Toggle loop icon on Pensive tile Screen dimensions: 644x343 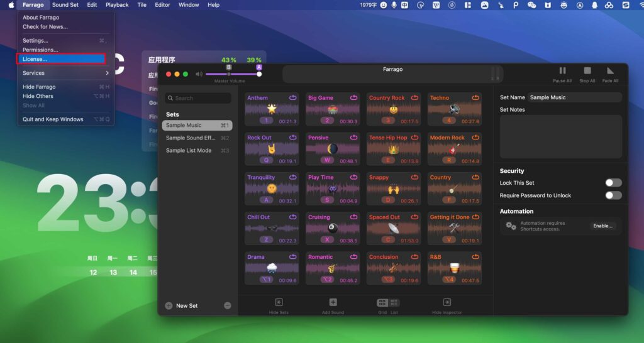[353, 138]
